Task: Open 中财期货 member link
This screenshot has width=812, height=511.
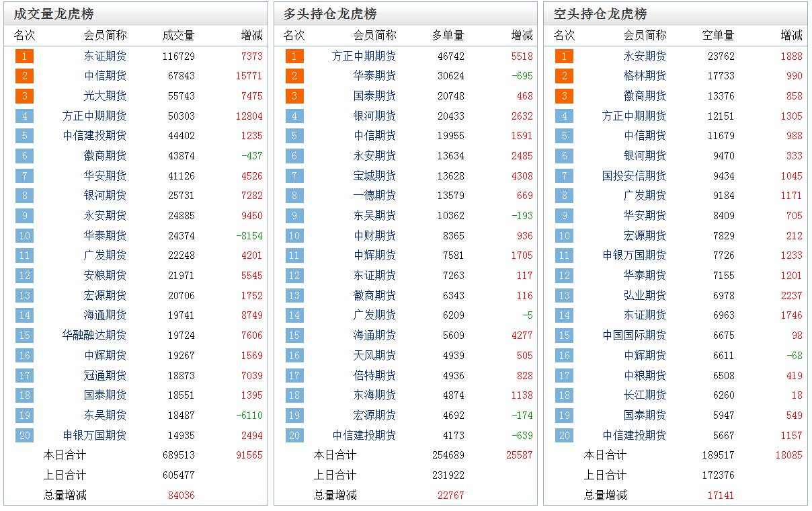Action: [x=375, y=236]
